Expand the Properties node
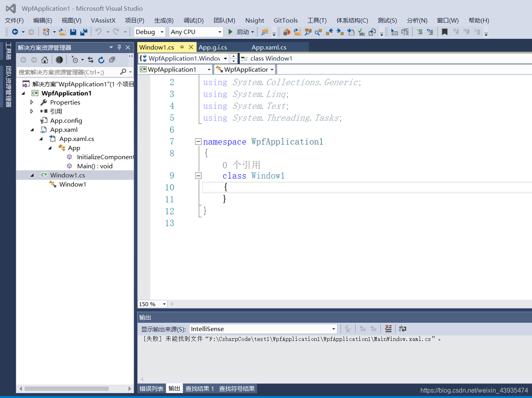Screen dimensions: 532x398 click(32, 102)
